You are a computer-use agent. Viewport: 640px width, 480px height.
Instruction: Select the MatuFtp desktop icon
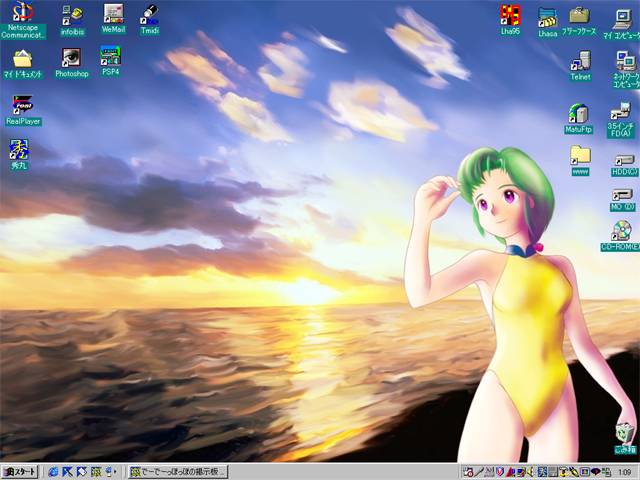579,113
